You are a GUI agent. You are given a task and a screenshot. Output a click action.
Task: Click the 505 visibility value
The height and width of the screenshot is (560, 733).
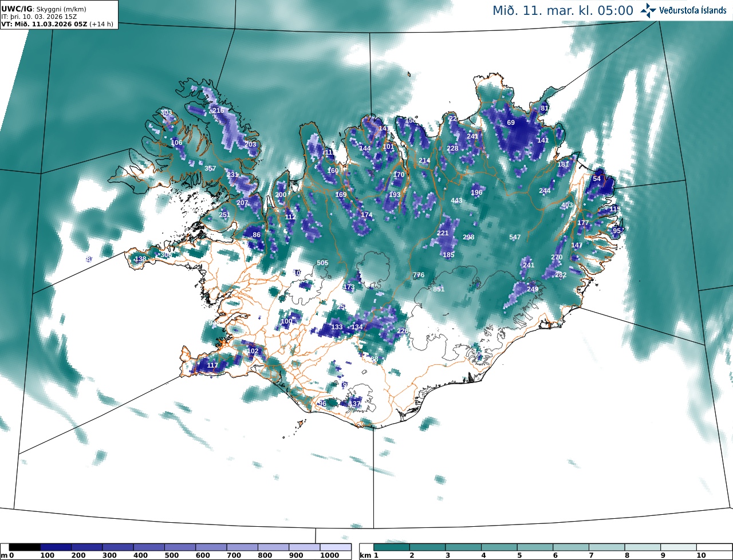tap(322, 263)
